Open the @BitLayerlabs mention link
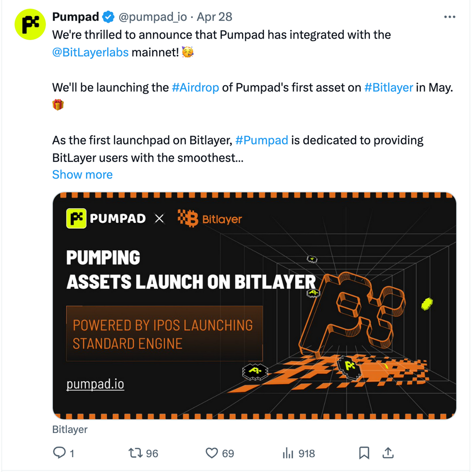The width and height of the screenshot is (476, 472). click(90, 52)
